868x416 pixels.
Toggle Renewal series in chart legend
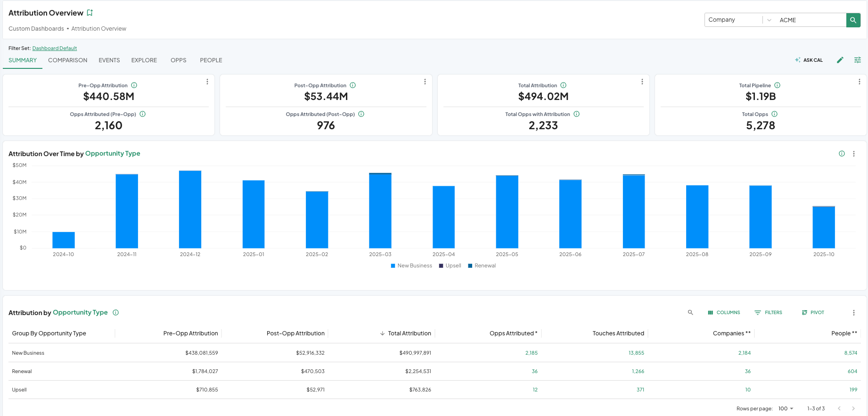coord(482,266)
